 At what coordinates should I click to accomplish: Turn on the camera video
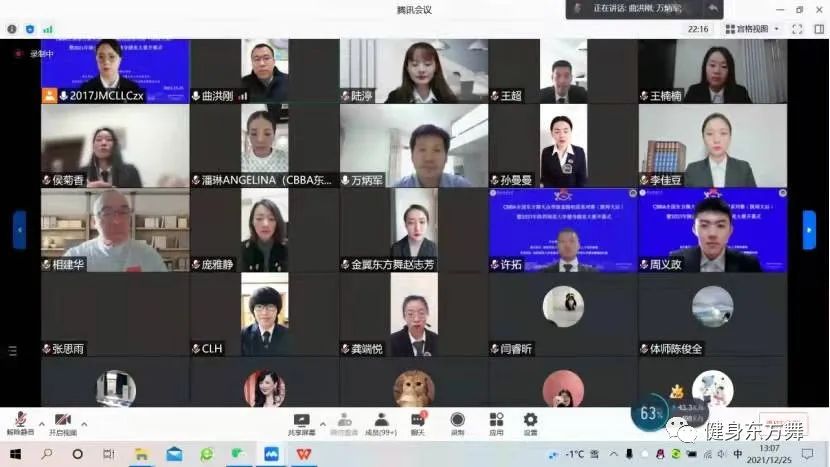click(x=63, y=424)
